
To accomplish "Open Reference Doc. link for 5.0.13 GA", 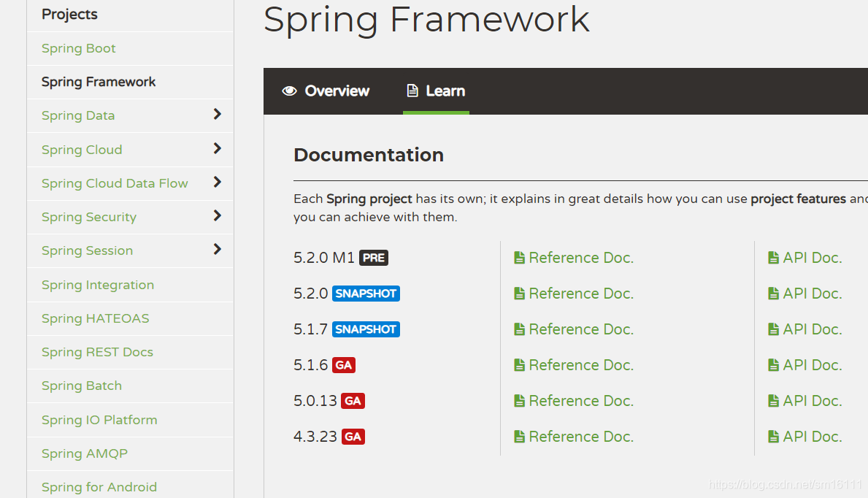I will [581, 400].
